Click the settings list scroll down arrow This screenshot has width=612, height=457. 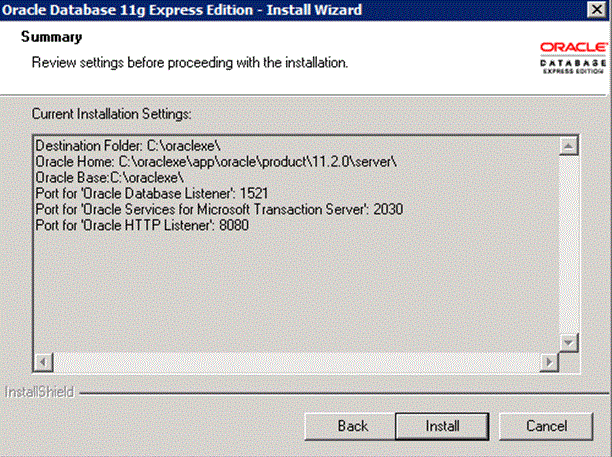pos(569,343)
